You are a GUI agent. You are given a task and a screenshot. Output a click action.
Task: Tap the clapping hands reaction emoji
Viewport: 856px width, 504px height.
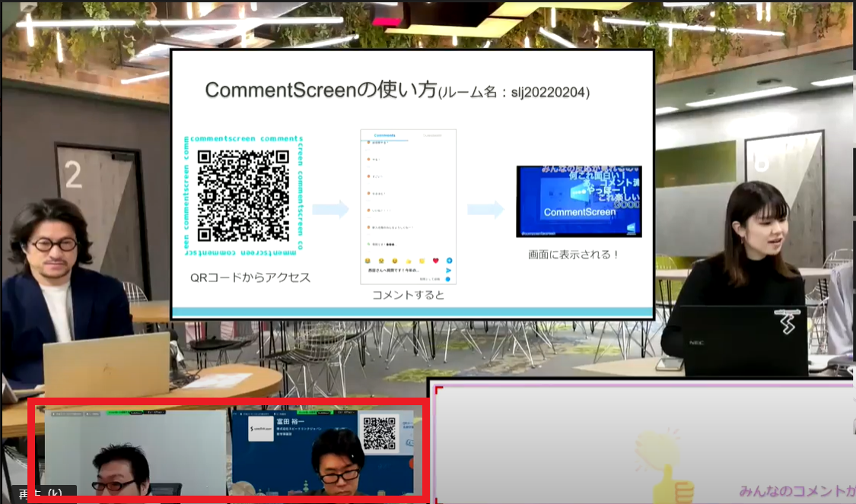(422, 261)
